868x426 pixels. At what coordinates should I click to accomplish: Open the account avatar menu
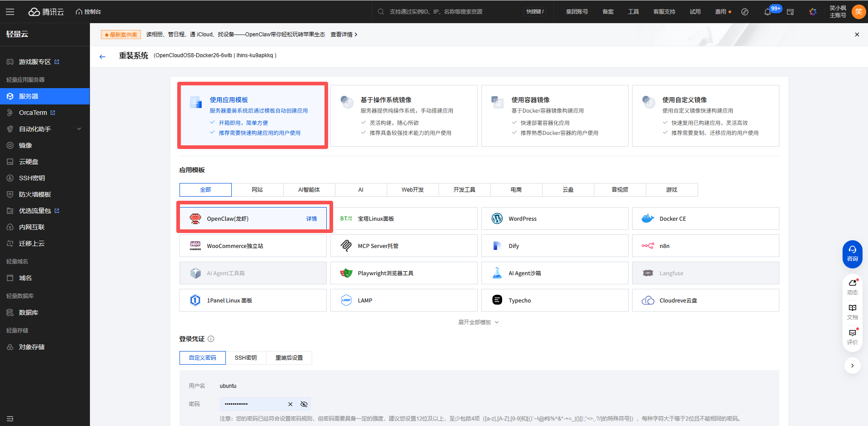point(858,12)
